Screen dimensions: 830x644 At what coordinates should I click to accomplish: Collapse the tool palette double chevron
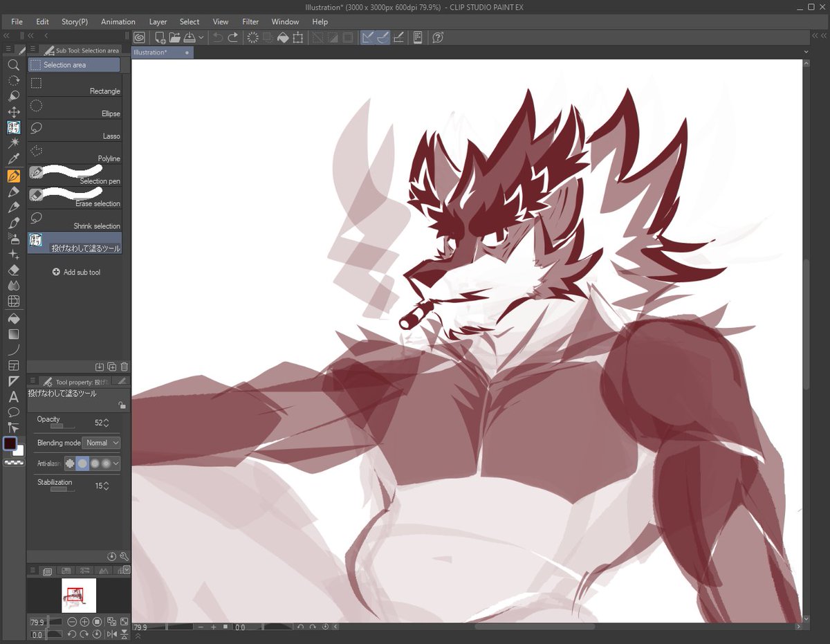(x=6, y=35)
